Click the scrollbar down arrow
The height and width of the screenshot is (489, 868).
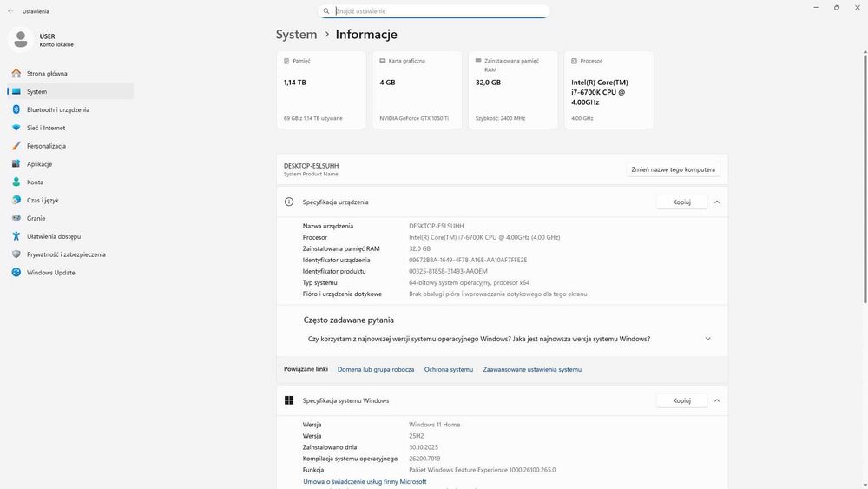pyautogui.click(x=865, y=486)
